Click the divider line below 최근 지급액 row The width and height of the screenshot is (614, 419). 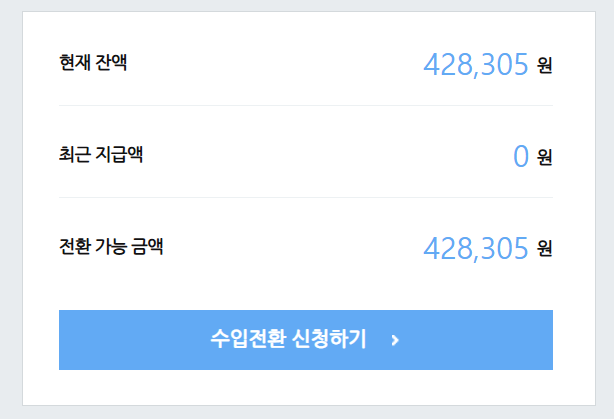pos(305,197)
